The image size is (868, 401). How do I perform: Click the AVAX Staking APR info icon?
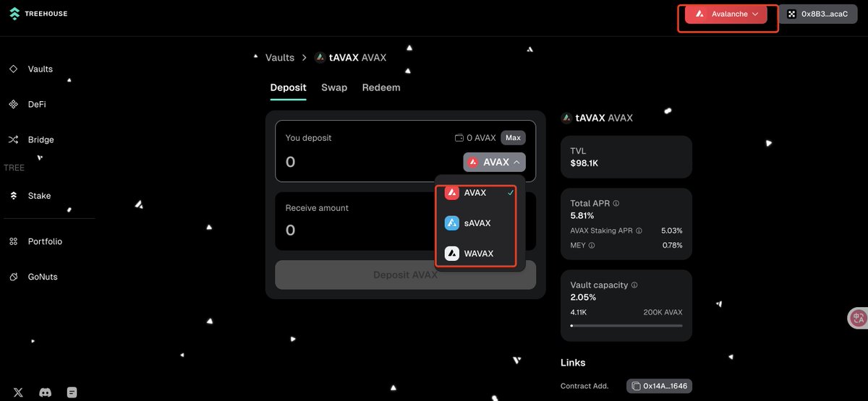point(639,230)
